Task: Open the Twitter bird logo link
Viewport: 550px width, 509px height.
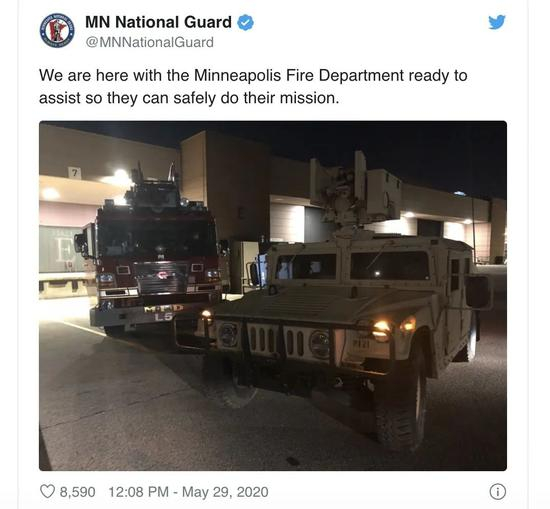Action: click(x=497, y=22)
